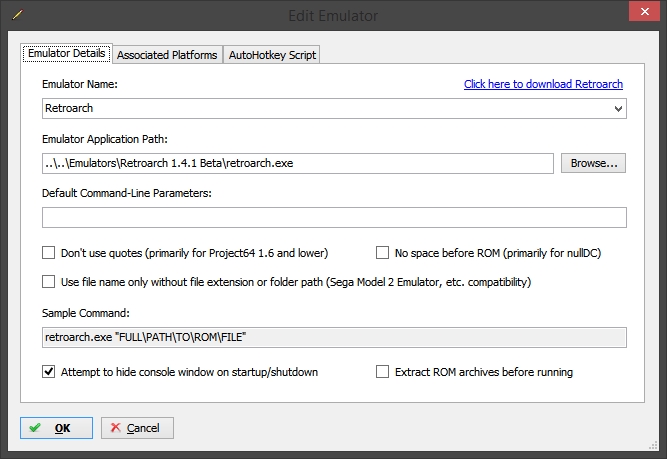
Task: Close the Edit Emulator dialog
Action: (x=644, y=11)
